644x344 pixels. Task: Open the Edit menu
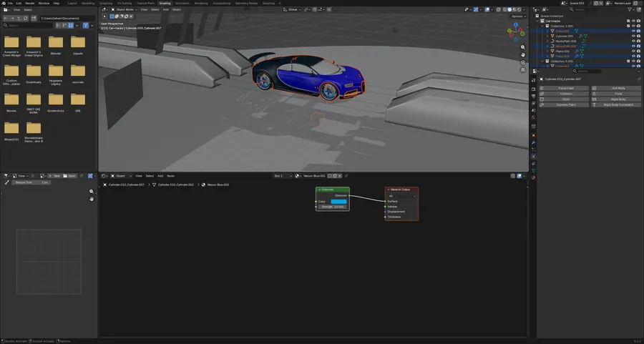[19, 4]
